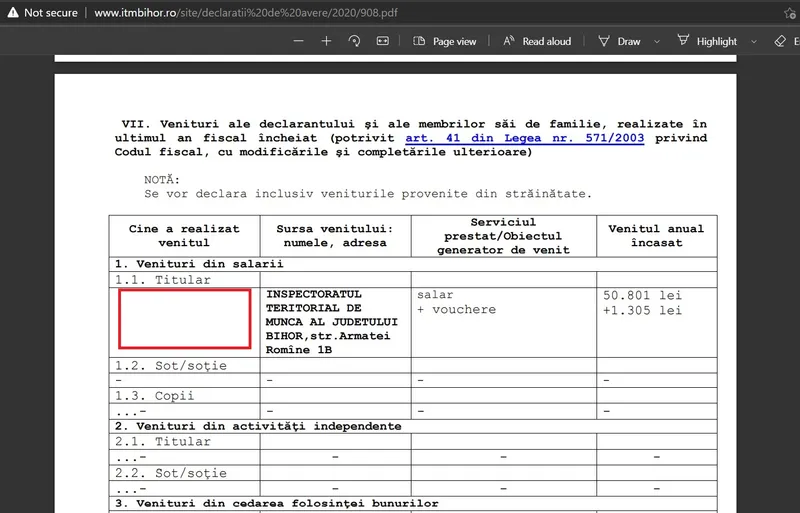Select the Erase tool icon
Viewport: 800px width, 513px height.
click(780, 41)
